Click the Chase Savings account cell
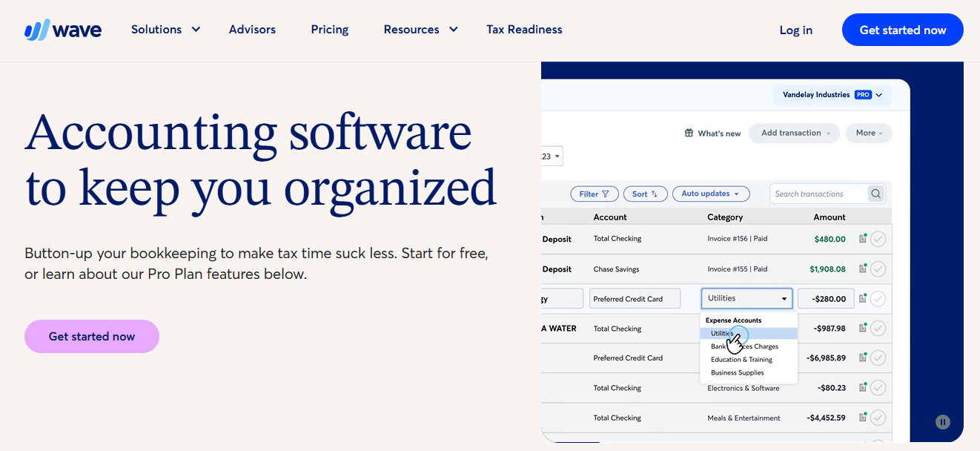Screen dimensions: 980x451 [616, 269]
